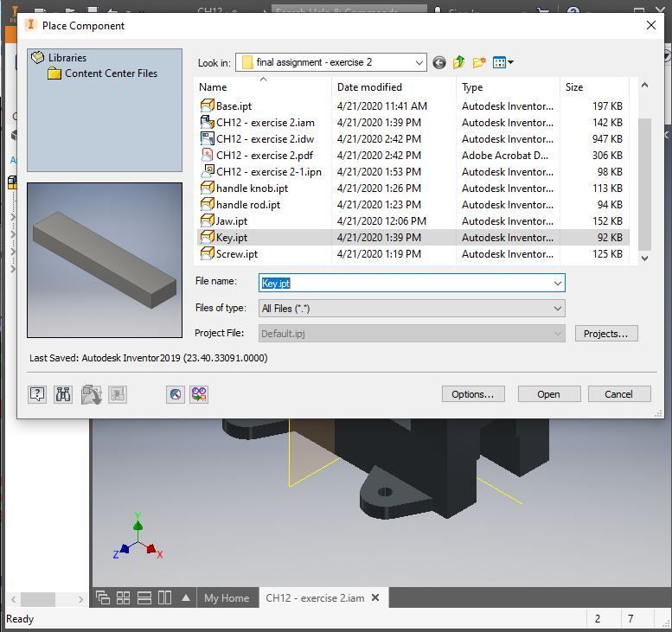
Task: Click the file list vertical scrollbar thumb
Action: tap(644, 184)
